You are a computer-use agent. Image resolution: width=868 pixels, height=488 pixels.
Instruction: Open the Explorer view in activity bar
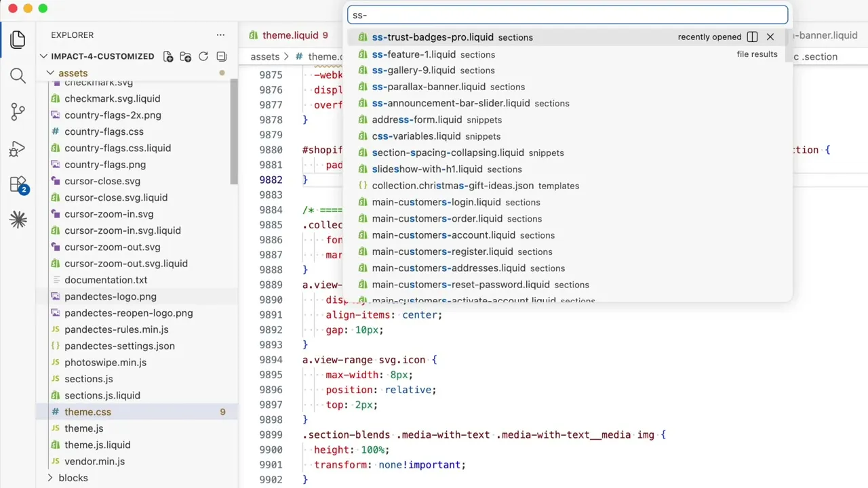[x=18, y=39]
